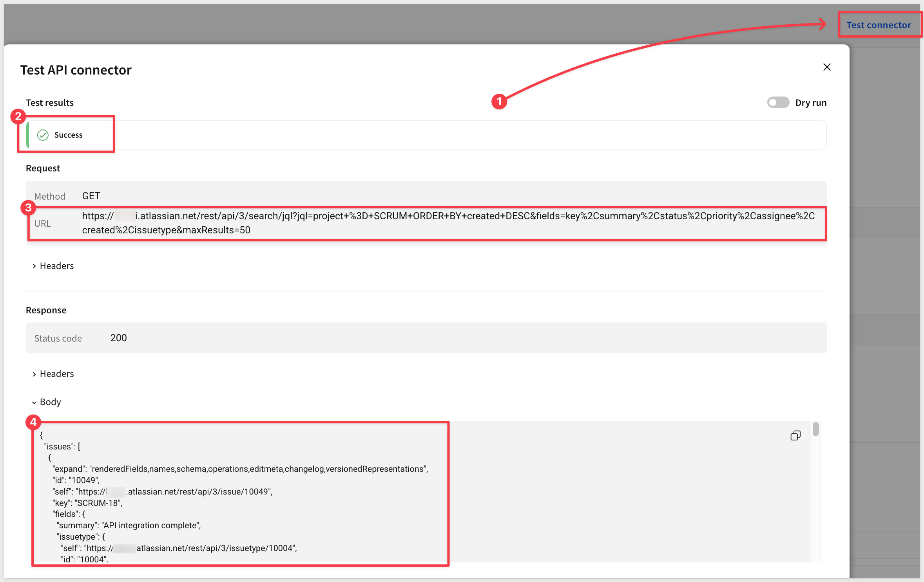
Task: Click the green Success checkmark icon
Action: (x=43, y=135)
